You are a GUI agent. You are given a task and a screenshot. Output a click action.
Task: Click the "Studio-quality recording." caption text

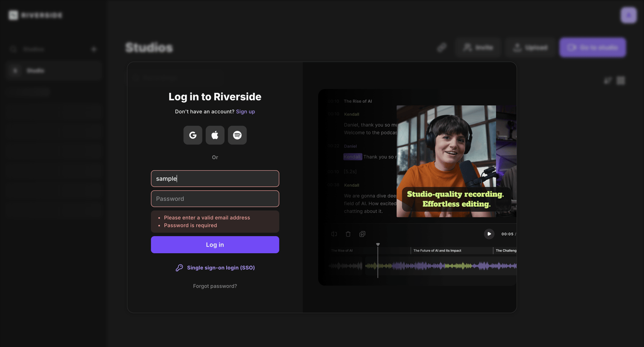coord(455,194)
